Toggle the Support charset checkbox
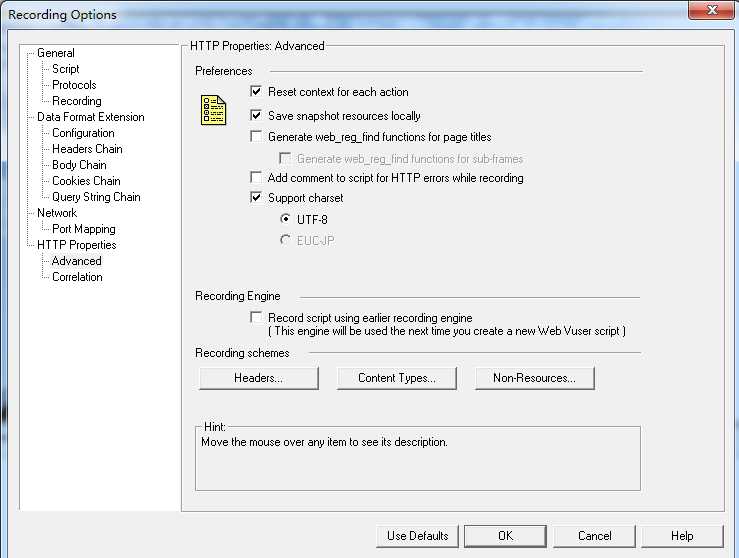739x558 pixels. [x=256, y=197]
